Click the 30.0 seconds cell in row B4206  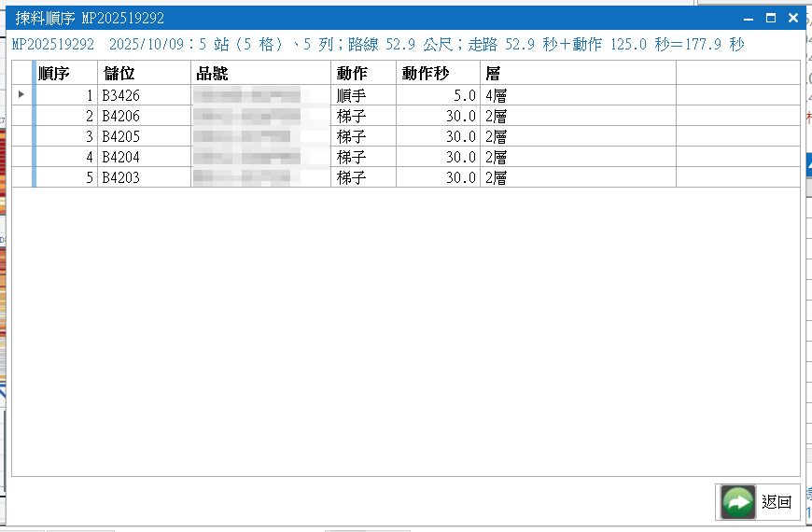[x=438, y=116]
